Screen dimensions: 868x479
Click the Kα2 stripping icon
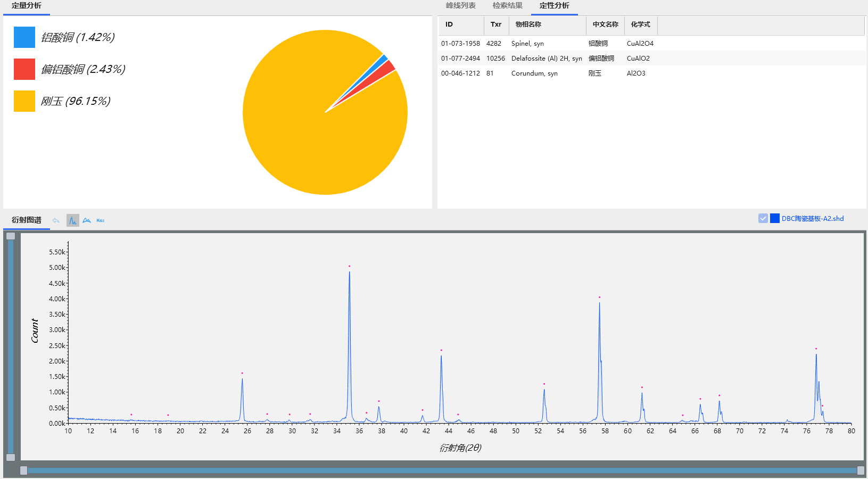(101, 220)
